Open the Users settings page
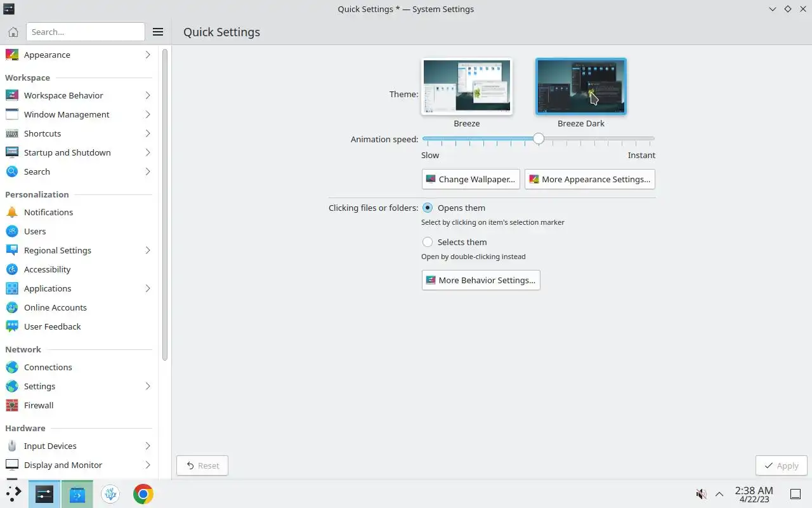Viewport: 812px width, 508px height. [x=79, y=231]
